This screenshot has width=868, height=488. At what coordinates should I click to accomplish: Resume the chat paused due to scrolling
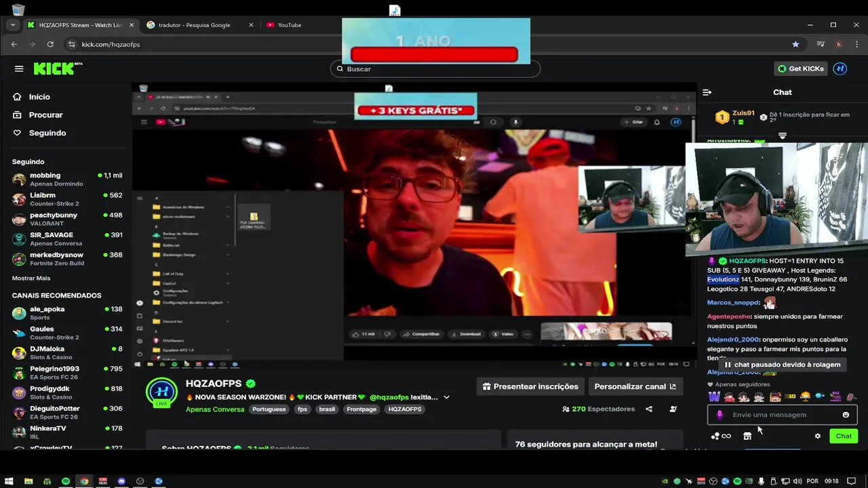pyautogui.click(x=782, y=365)
